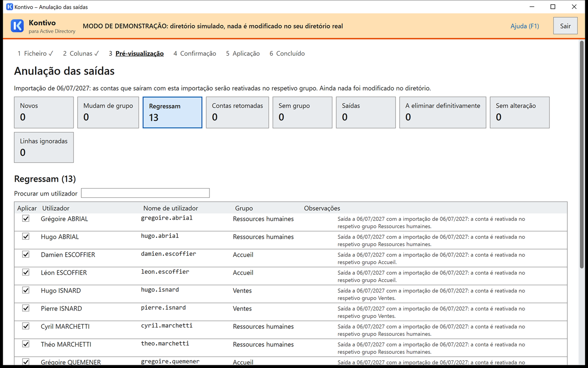Screen dimensions: 588x368
Task: Select the Contas retomadas tile
Action: pos(237,112)
